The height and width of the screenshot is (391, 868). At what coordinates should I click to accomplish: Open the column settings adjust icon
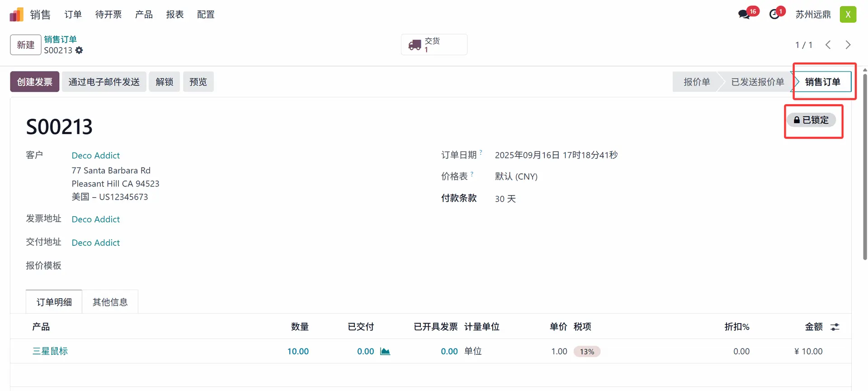tap(835, 327)
